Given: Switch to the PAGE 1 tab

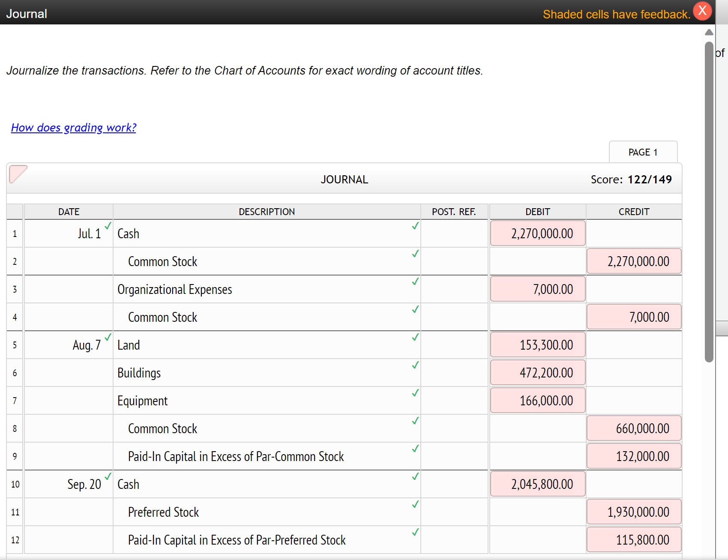Looking at the screenshot, I should [x=643, y=152].
